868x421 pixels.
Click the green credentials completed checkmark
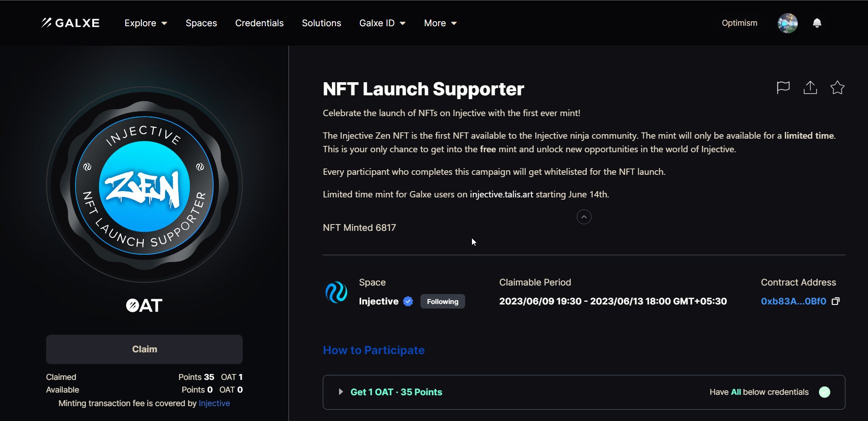(x=825, y=392)
